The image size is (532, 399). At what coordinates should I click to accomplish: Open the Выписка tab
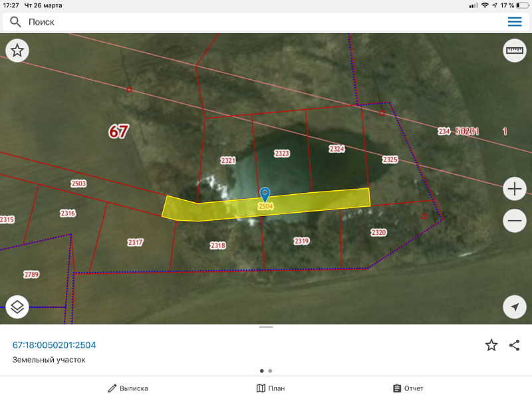click(128, 388)
